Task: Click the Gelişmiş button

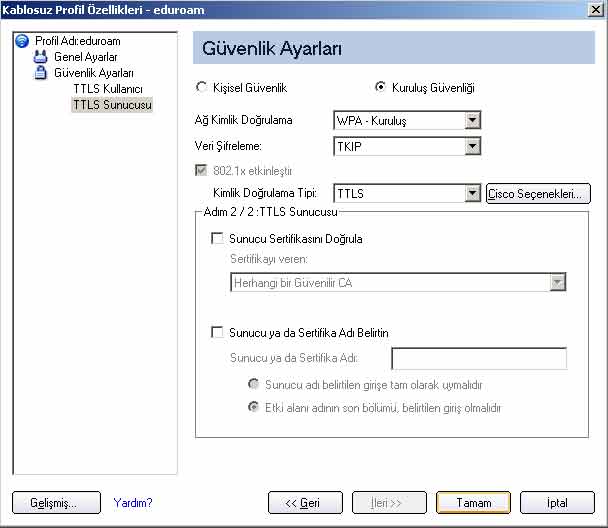Action: coord(57,502)
